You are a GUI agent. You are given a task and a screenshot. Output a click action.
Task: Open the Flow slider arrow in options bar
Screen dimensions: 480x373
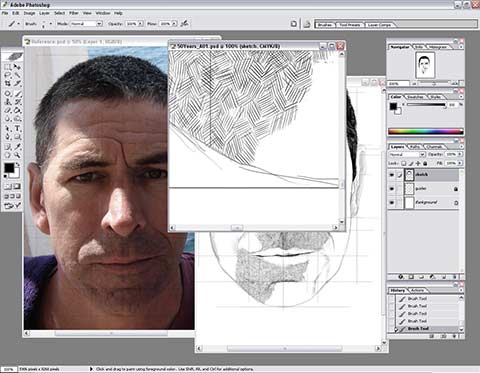point(174,24)
